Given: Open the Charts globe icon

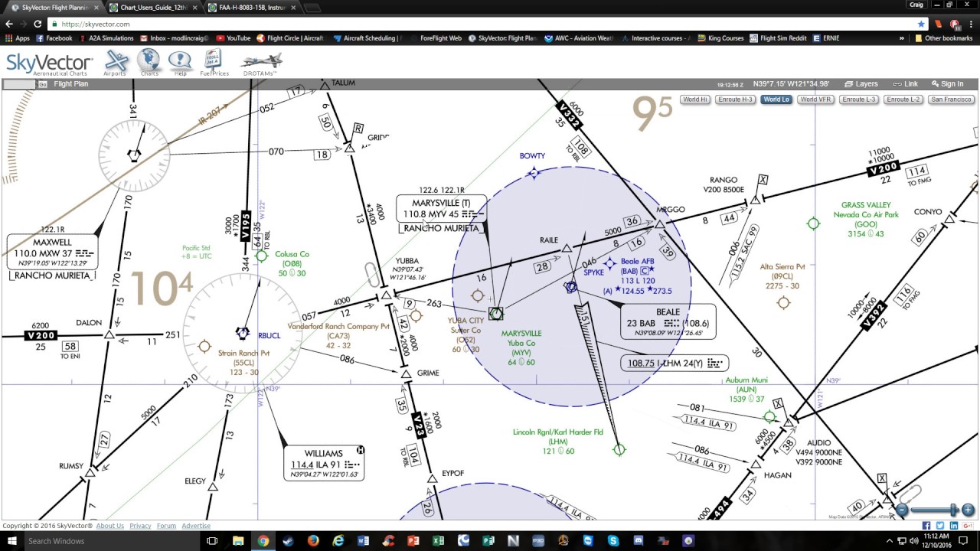Looking at the screenshot, I should click(x=149, y=61).
